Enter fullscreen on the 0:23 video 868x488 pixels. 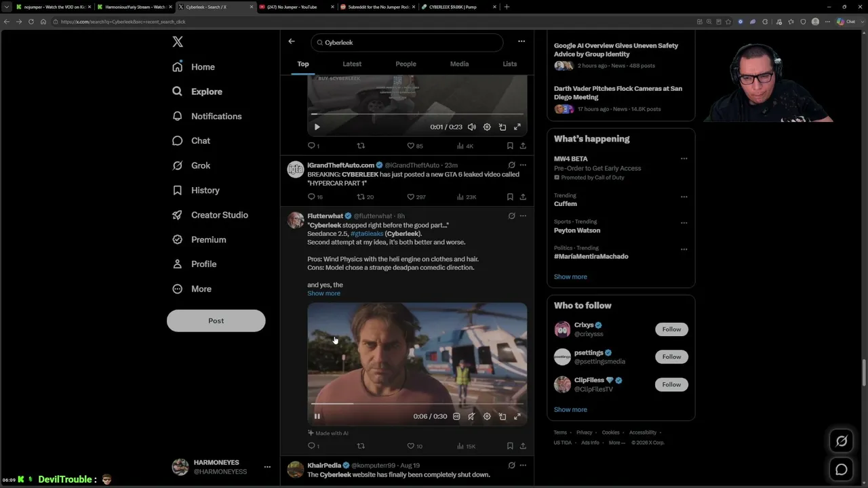click(517, 127)
